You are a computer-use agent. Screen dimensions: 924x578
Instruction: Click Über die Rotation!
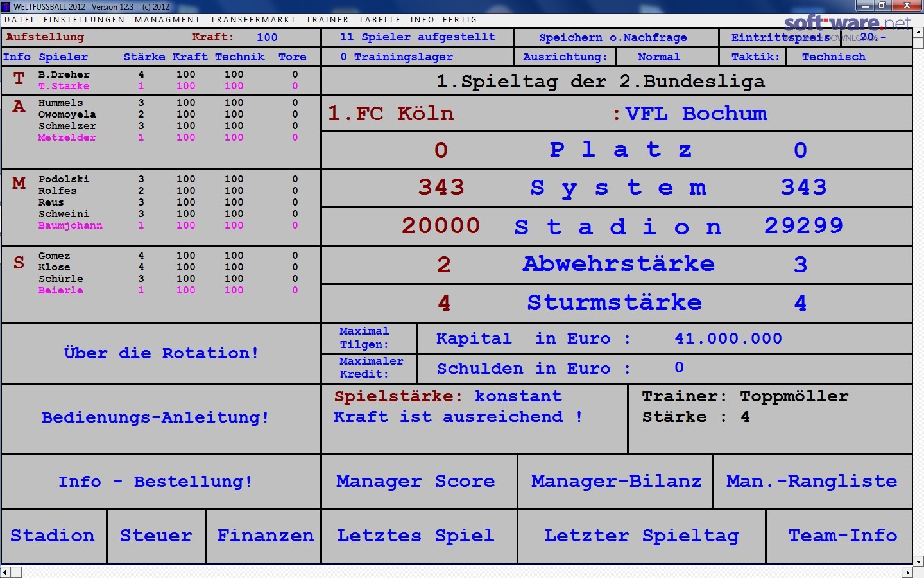point(161,353)
